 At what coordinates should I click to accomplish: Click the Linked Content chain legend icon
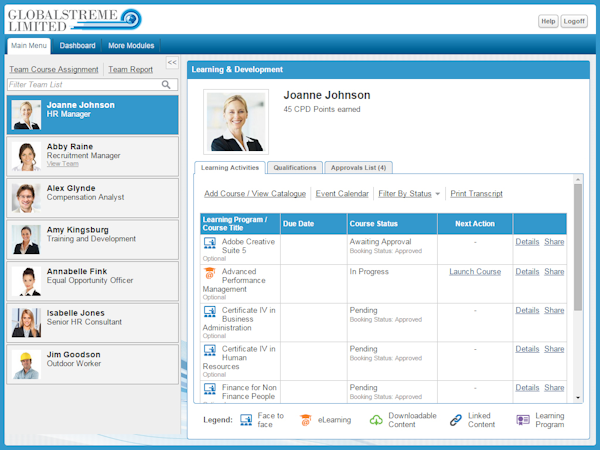455,421
